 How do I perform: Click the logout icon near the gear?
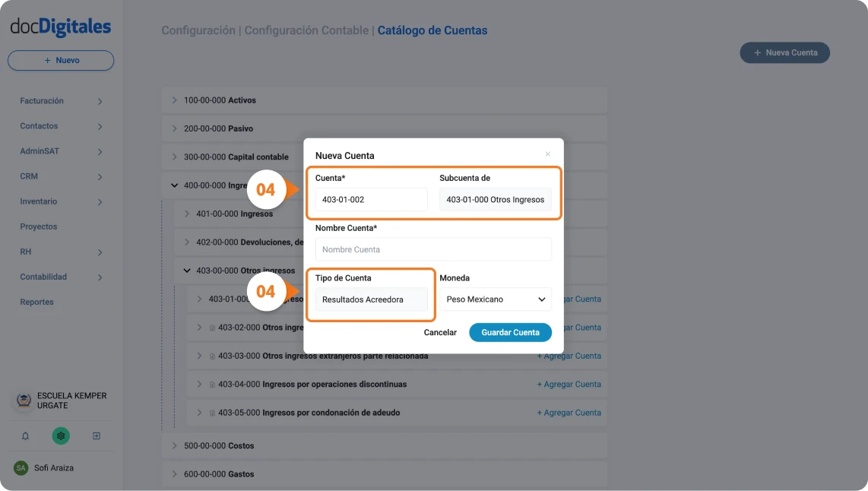(96, 436)
